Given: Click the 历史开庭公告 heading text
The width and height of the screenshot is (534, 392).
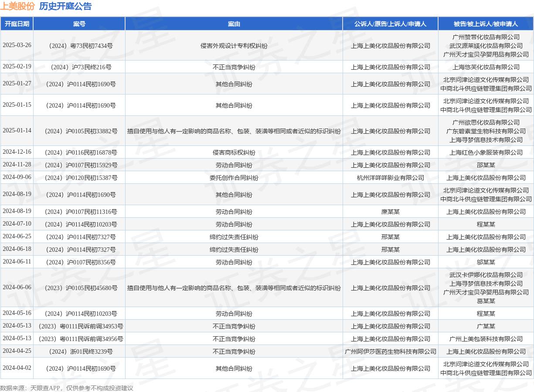Looking at the screenshot, I should (x=65, y=6).
